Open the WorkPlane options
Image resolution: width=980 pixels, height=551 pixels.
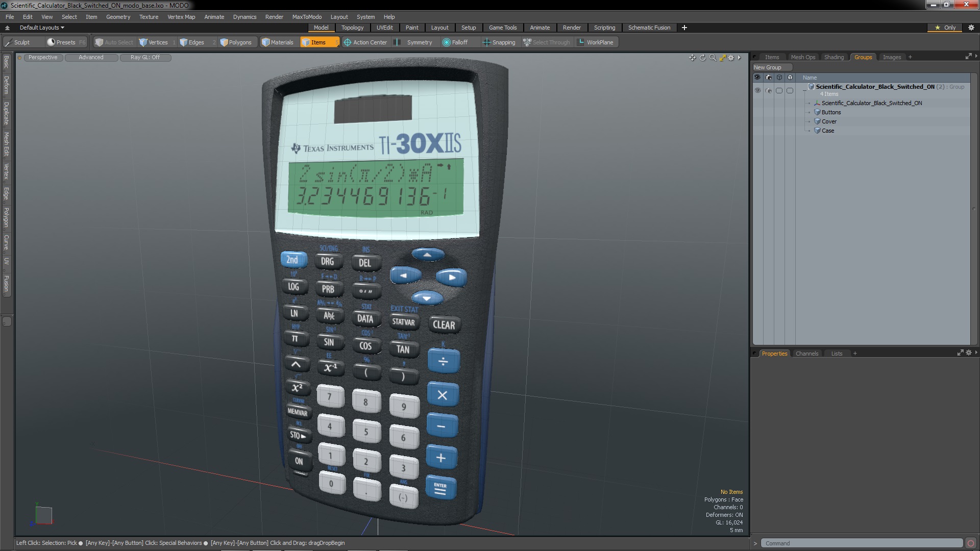[596, 42]
